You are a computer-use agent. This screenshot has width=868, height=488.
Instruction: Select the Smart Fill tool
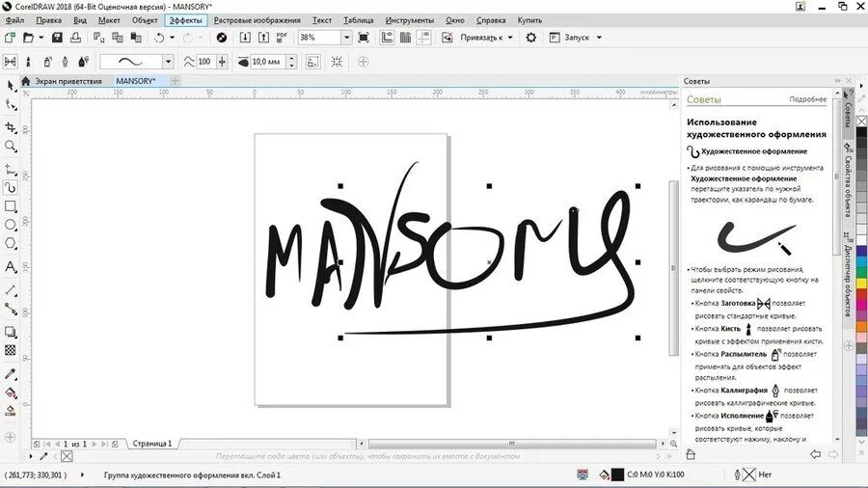pyautogui.click(x=10, y=411)
